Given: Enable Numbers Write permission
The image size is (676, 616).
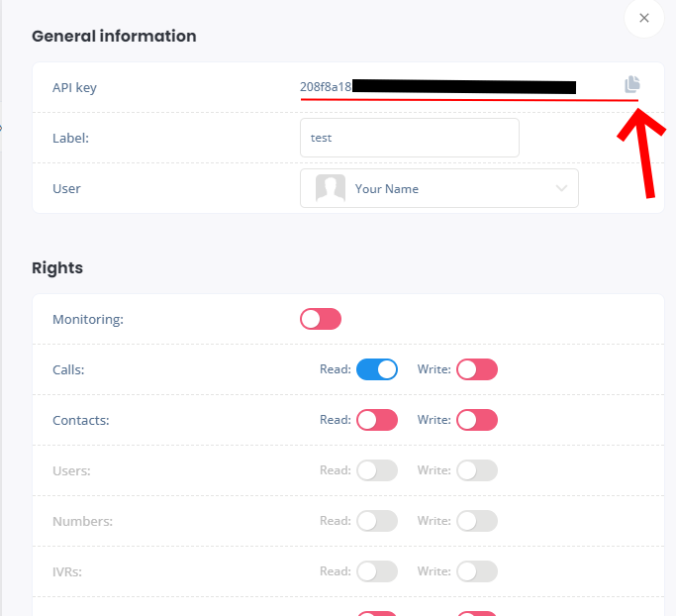Looking at the screenshot, I should 477,521.
